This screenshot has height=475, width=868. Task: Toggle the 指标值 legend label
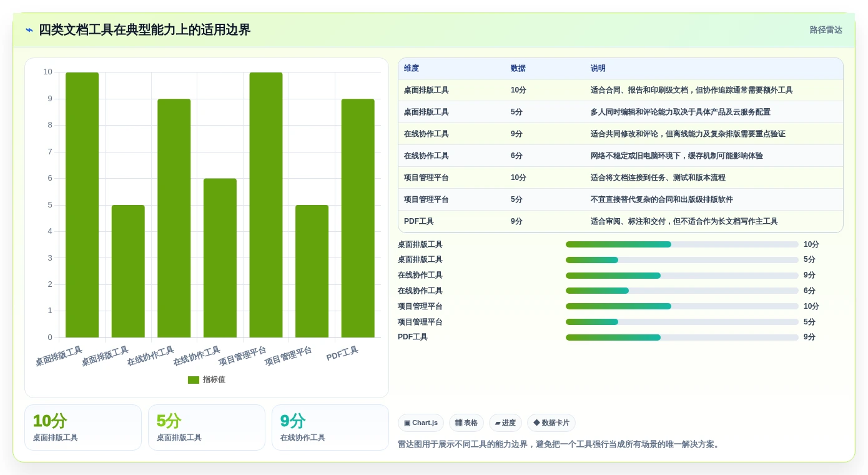tap(214, 380)
